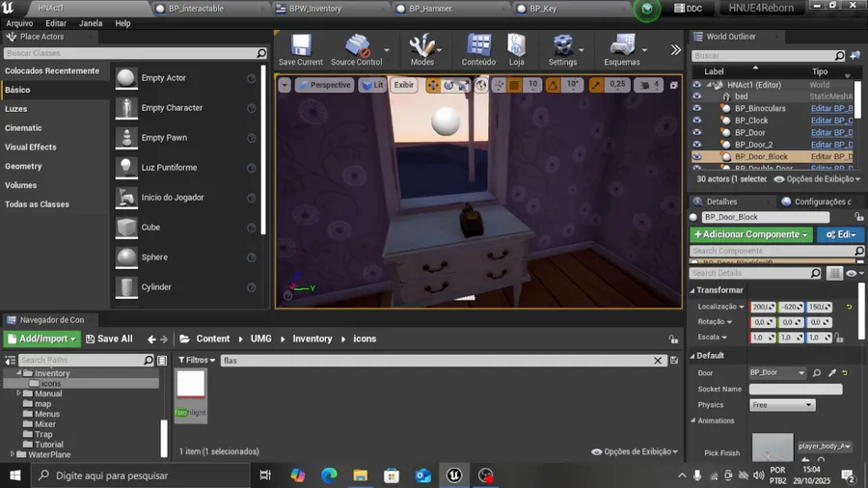Open the Conteúdo content browser icon
This screenshot has height=488, width=868.
tap(478, 45)
